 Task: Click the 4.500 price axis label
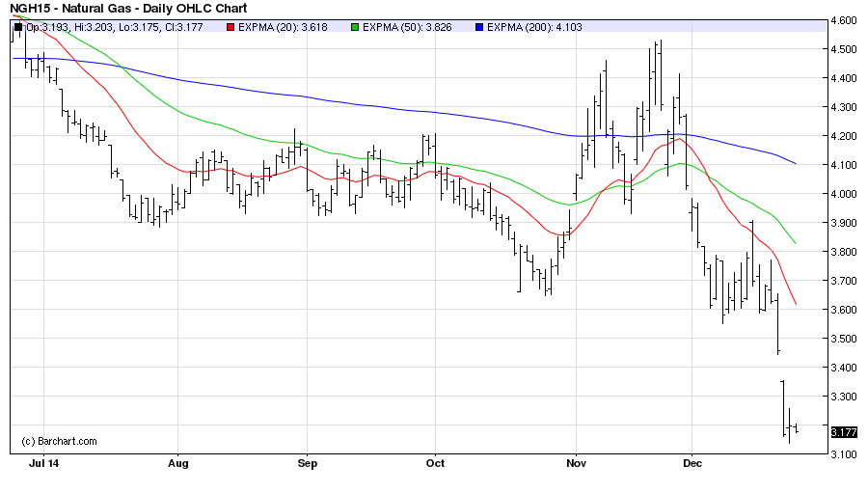[x=844, y=49]
